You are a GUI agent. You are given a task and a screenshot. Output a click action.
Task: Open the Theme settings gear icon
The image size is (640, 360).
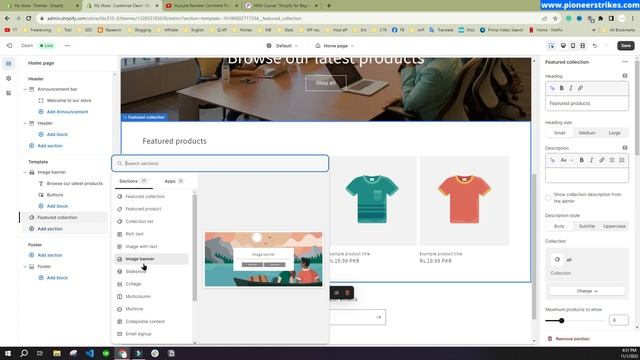[x=9, y=78]
